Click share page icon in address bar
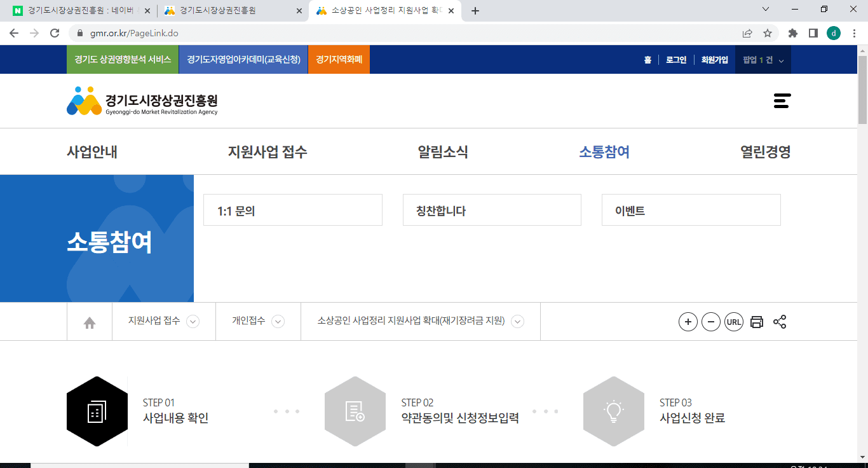Screen dimensions: 868x468 click(747, 33)
